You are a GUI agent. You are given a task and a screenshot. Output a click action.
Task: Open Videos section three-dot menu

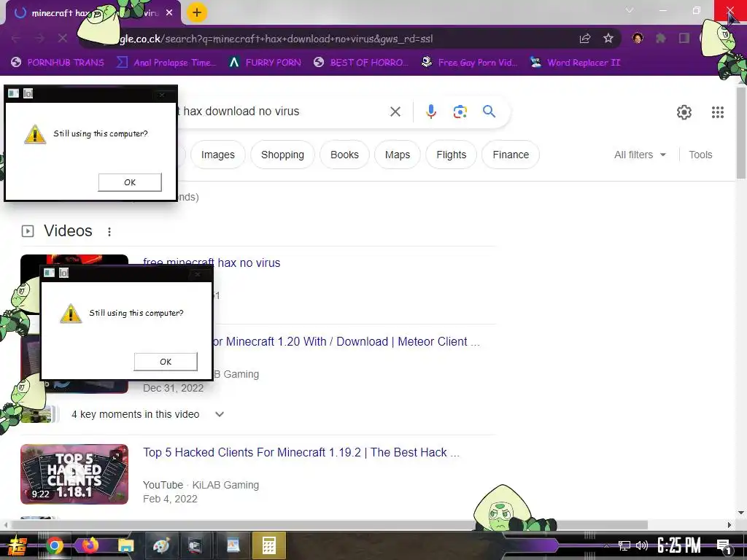pyautogui.click(x=109, y=231)
